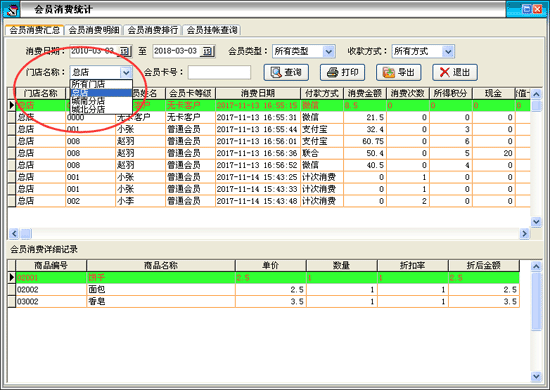This screenshot has height=390, width=550.
Task: Switch to the 会员消费明细 tab
Action: coord(94,30)
